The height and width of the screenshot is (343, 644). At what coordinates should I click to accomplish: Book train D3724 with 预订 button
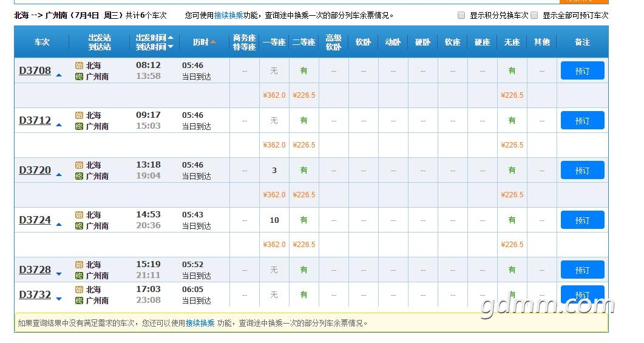(x=583, y=220)
